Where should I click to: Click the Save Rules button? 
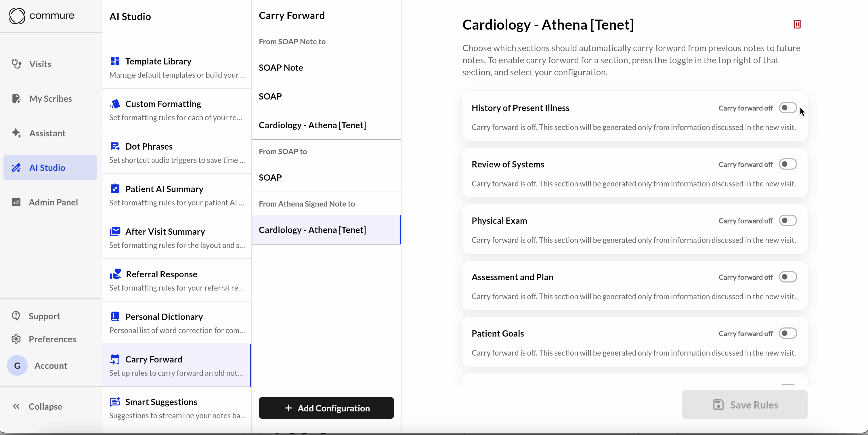click(x=744, y=404)
